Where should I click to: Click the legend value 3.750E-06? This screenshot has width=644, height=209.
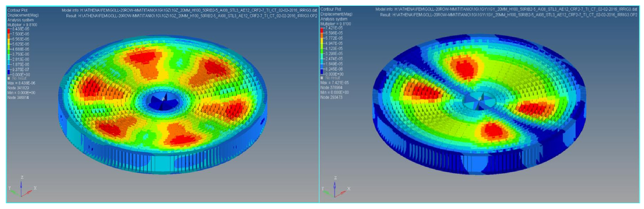(x=21, y=54)
